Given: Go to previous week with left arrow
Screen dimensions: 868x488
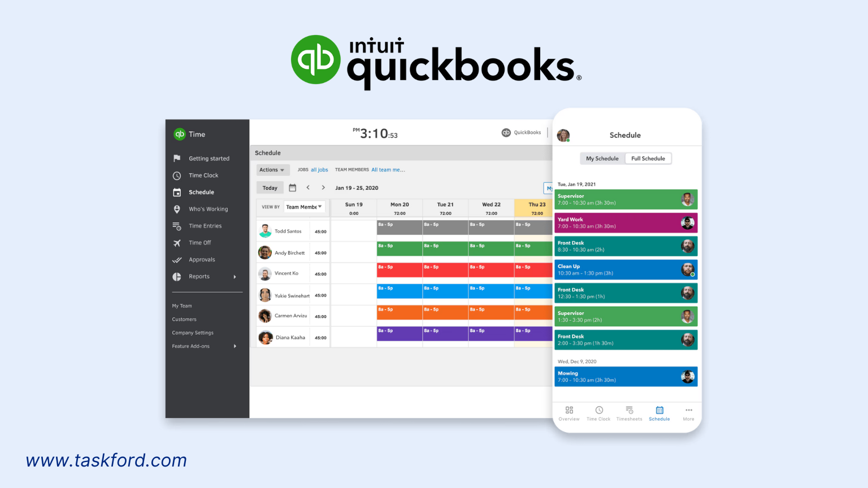Looking at the screenshot, I should [308, 188].
